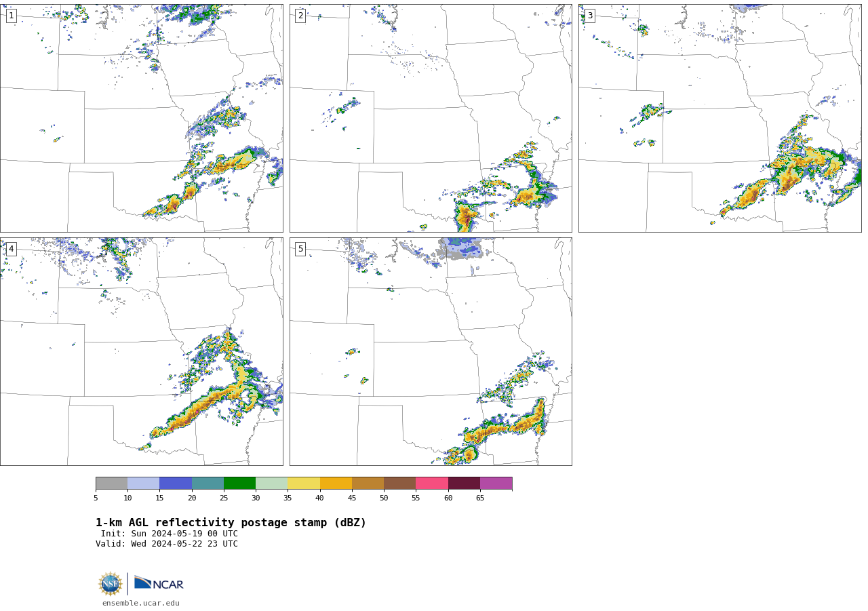Viewport: 868px width, 611px height.
Task: Open ensemble member 4 reflectivity panel
Action: [x=141, y=351]
